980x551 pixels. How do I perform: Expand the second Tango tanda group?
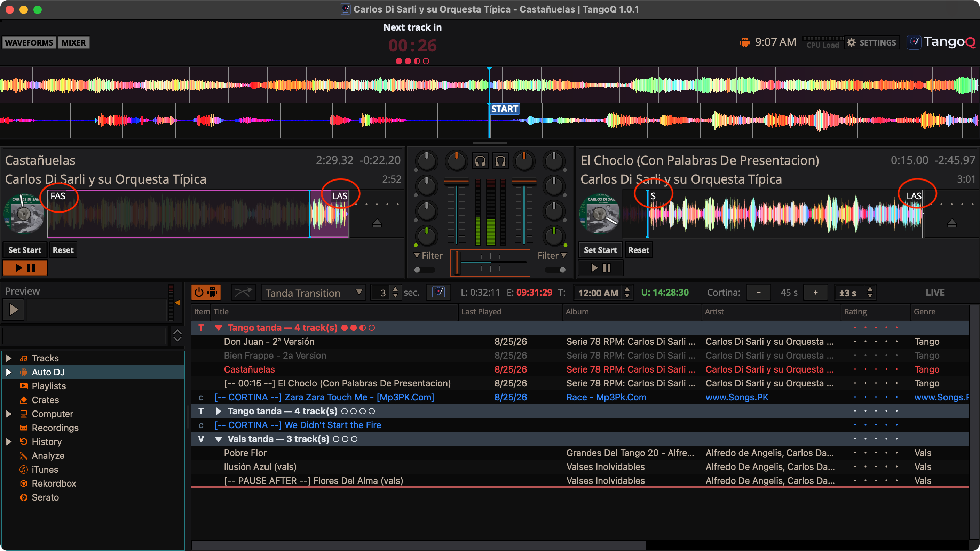pyautogui.click(x=218, y=411)
